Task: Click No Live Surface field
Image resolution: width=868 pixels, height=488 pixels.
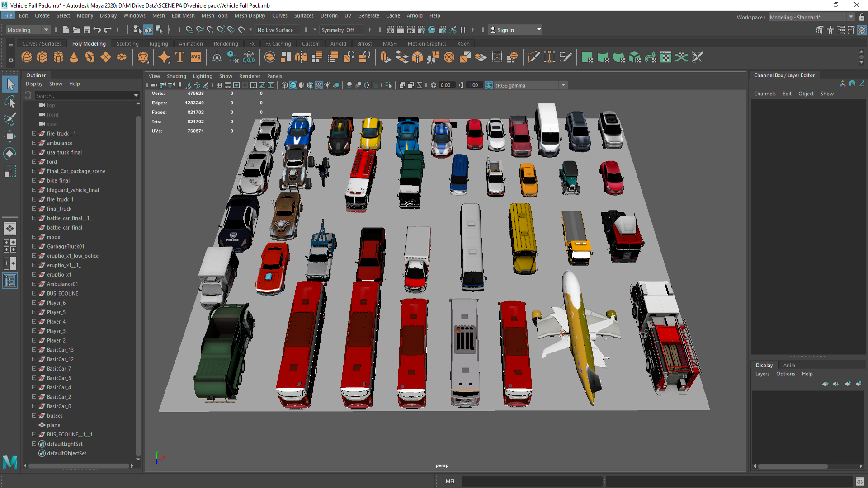Action: tap(276, 30)
